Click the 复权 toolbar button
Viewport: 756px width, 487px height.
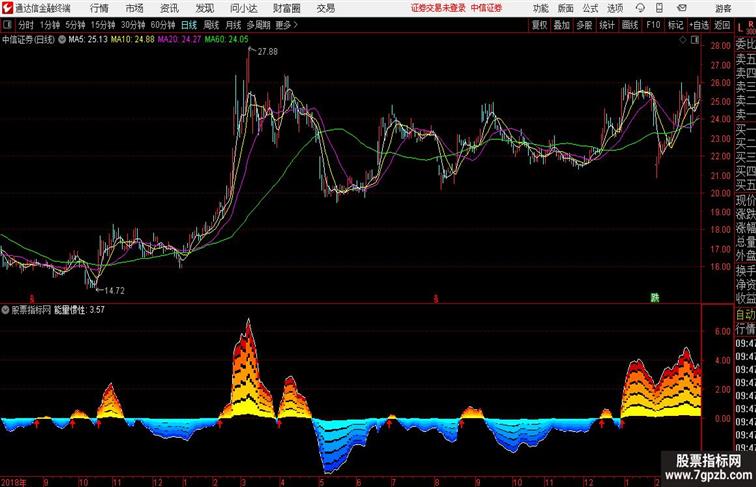539,25
